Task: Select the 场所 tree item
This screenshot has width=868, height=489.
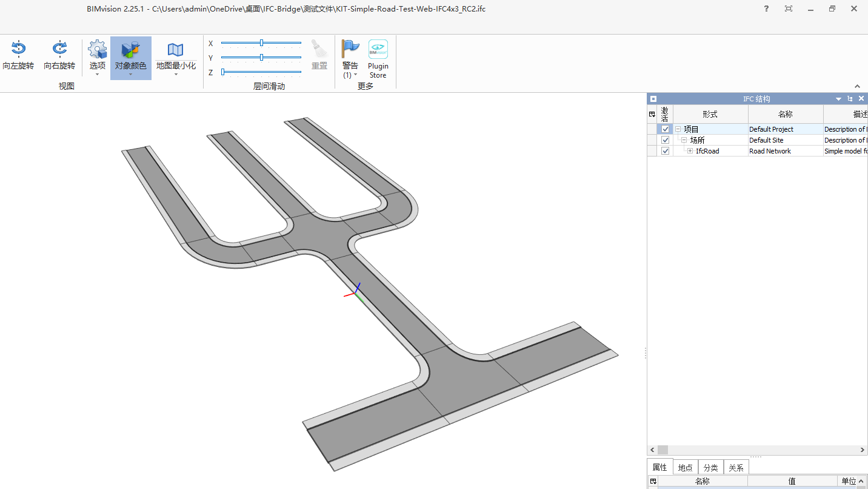Action: [697, 140]
